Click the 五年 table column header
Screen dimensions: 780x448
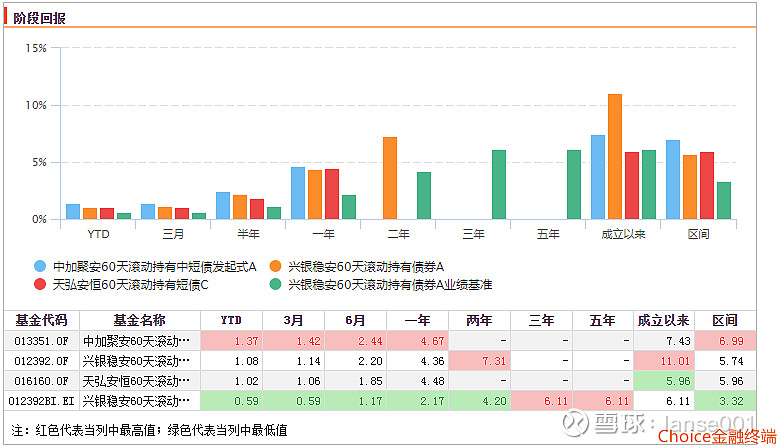tap(602, 320)
